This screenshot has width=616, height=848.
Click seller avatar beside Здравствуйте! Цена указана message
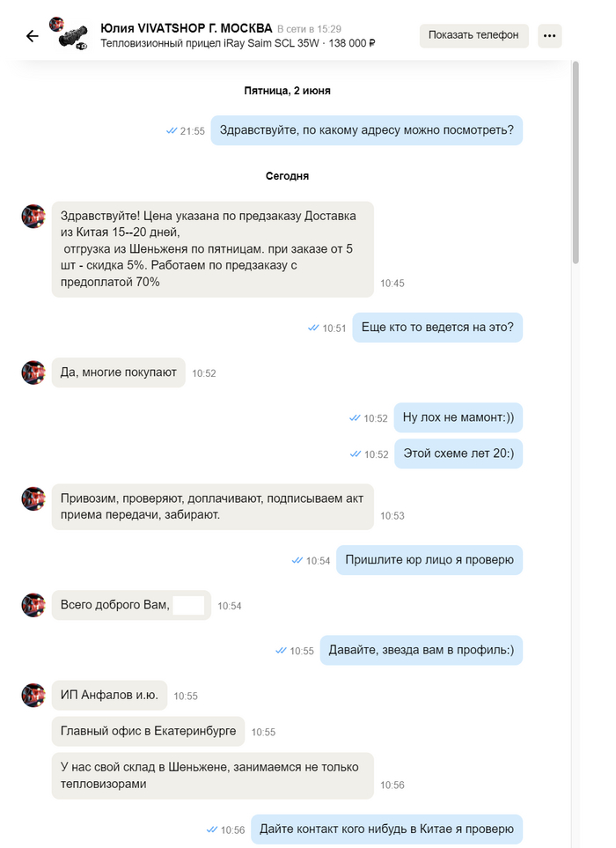point(33,217)
